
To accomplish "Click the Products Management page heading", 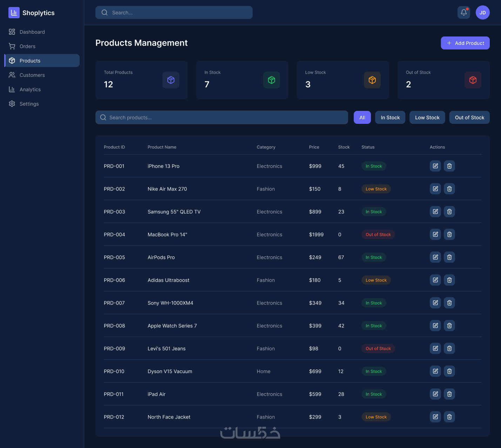I will point(141,43).
